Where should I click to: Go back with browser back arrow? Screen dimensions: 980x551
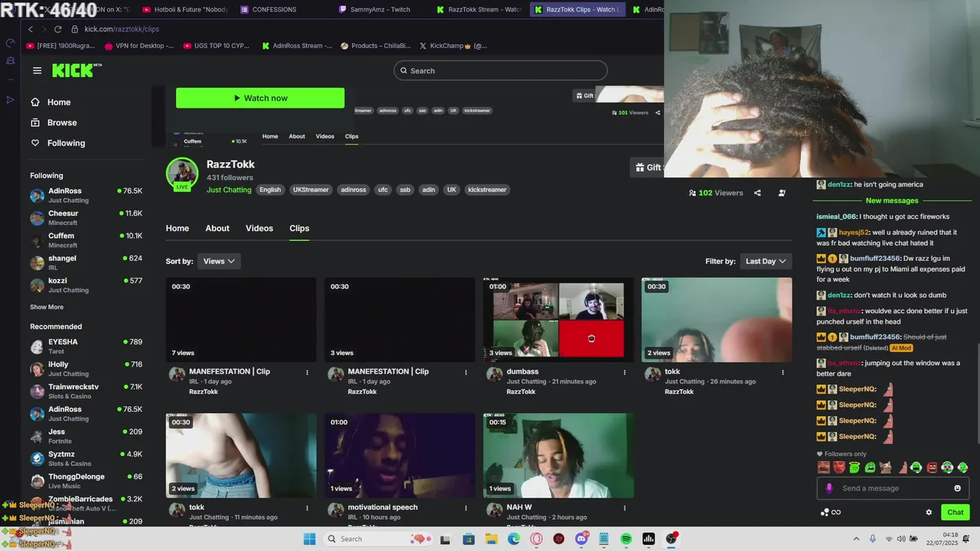[31, 29]
